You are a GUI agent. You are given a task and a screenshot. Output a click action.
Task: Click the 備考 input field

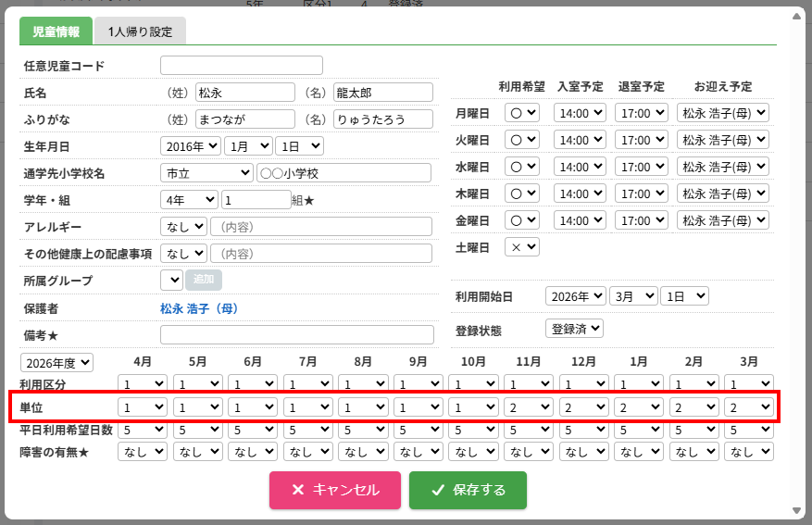tap(296, 335)
